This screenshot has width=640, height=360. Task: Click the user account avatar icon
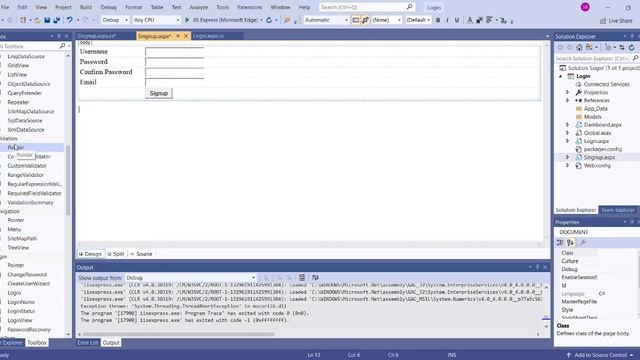pyautogui.click(x=585, y=7)
